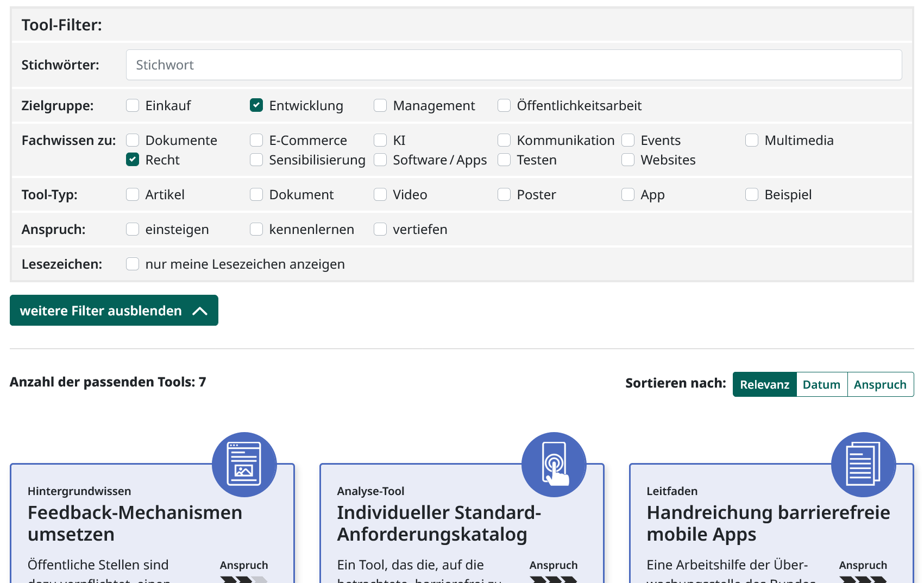This screenshot has height=583, width=924.
Task: Select Video tool type
Action: click(380, 194)
